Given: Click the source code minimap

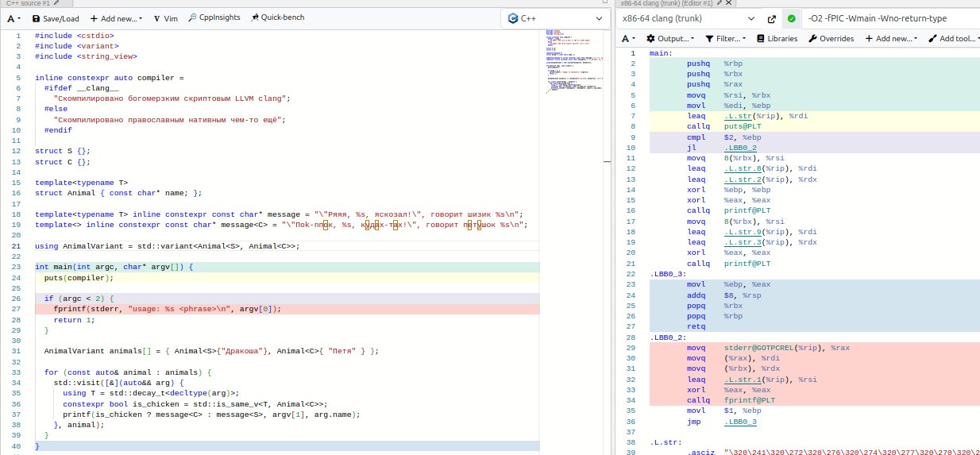Looking at the screenshot, I should 573,64.
